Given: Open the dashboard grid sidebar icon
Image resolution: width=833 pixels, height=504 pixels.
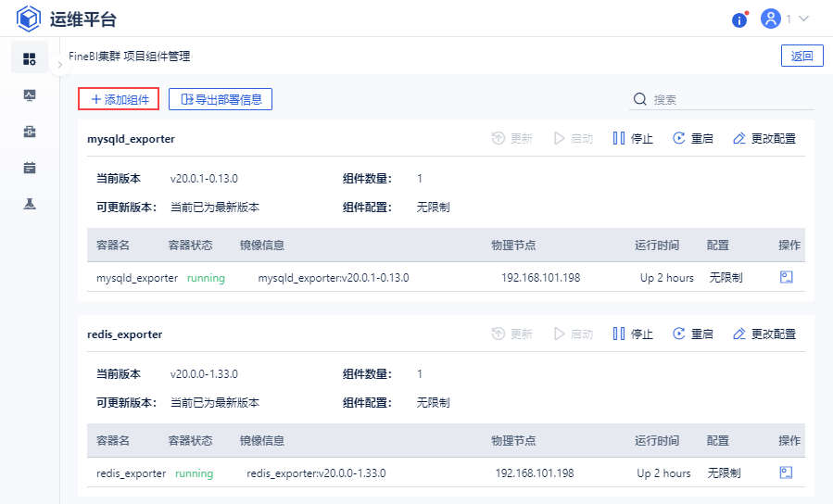Looking at the screenshot, I should [30, 58].
